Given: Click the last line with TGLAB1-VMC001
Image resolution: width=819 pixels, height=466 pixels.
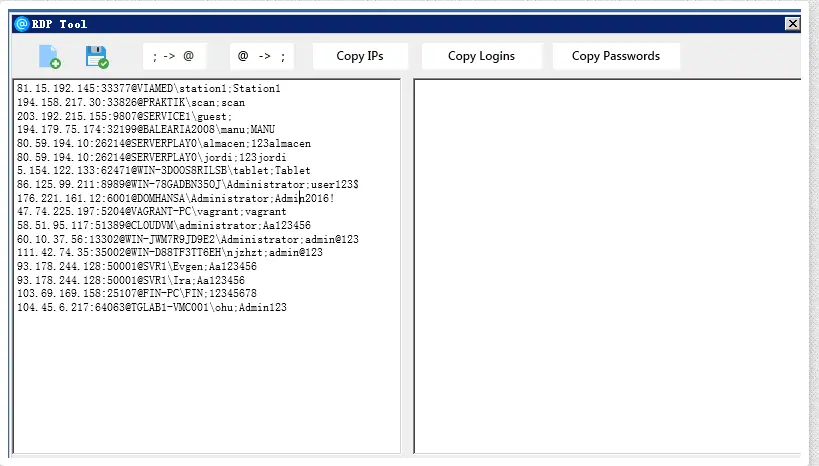Looking at the screenshot, I should tap(152, 307).
